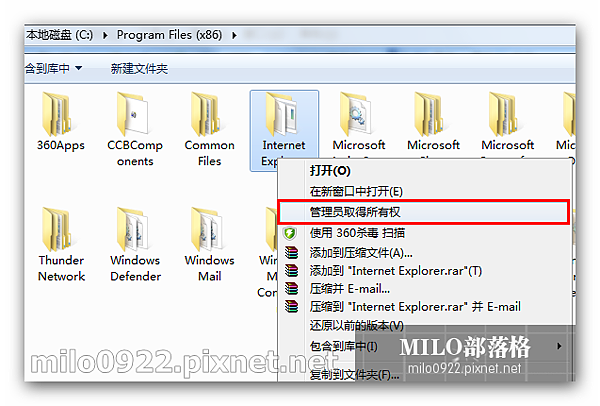Select the Thunder Network folder icon
The height and width of the screenshot is (406, 600).
point(57,230)
